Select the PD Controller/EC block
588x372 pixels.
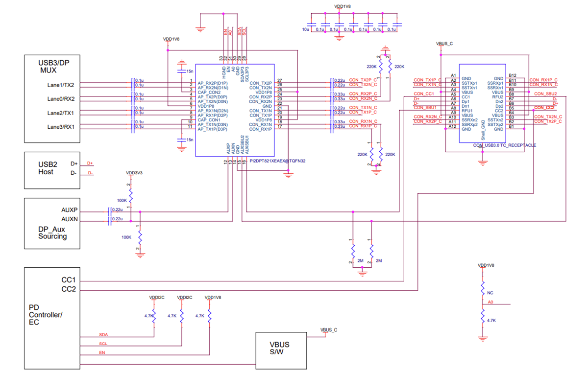point(51,317)
